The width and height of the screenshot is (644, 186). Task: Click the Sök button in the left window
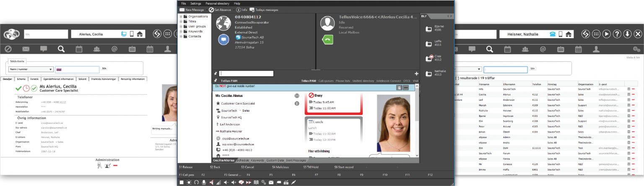pyautogui.click(x=104, y=68)
